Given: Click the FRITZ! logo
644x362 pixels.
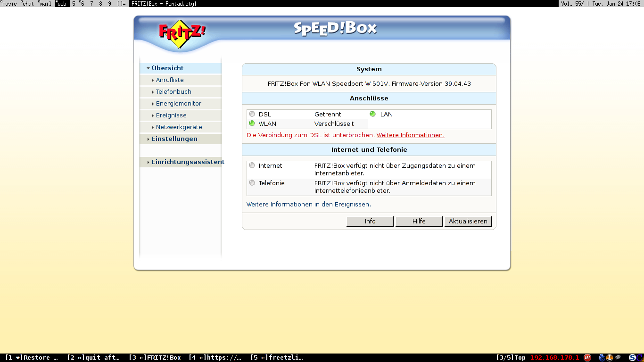Looking at the screenshot, I should click(x=182, y=33).
